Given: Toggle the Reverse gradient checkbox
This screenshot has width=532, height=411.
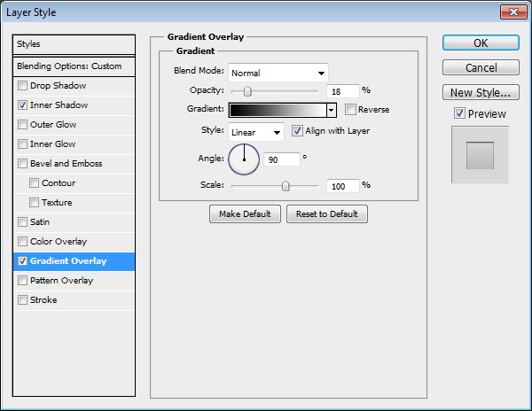Looking at the screenshot, I should pos(350,110).
